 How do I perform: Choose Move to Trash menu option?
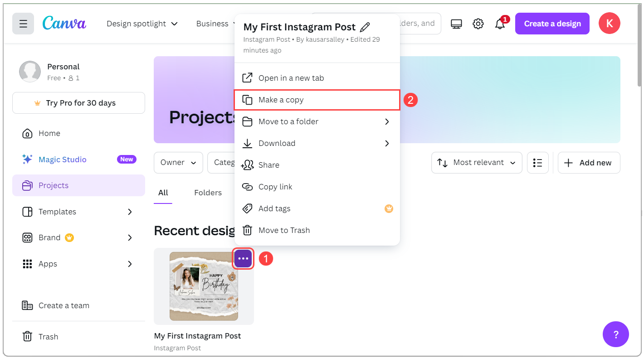point(283,230)
